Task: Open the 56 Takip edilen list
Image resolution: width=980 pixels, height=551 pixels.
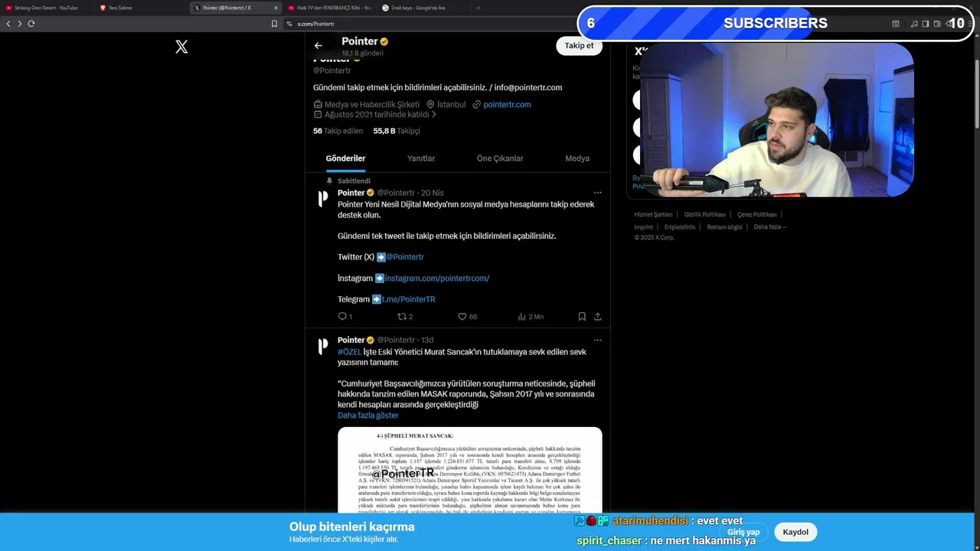Action: coord(338,131)
